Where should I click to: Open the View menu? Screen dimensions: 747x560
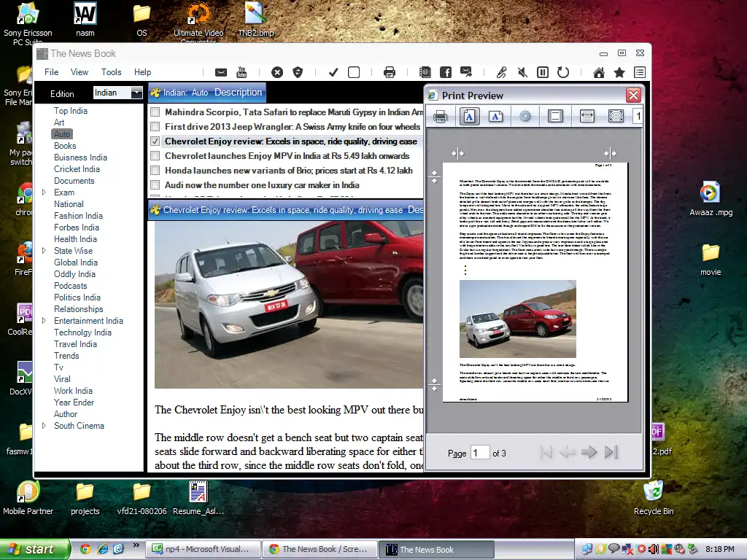coord(80,72)
